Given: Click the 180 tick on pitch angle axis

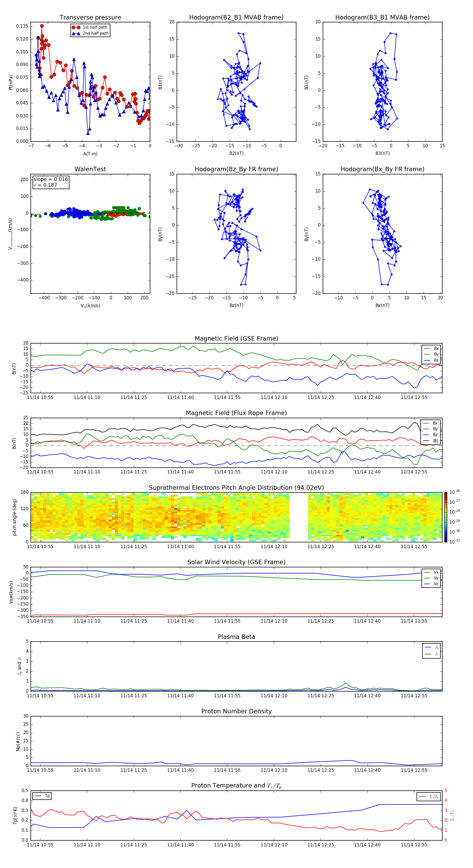Looking at the screenshot, I should point(25,492).
